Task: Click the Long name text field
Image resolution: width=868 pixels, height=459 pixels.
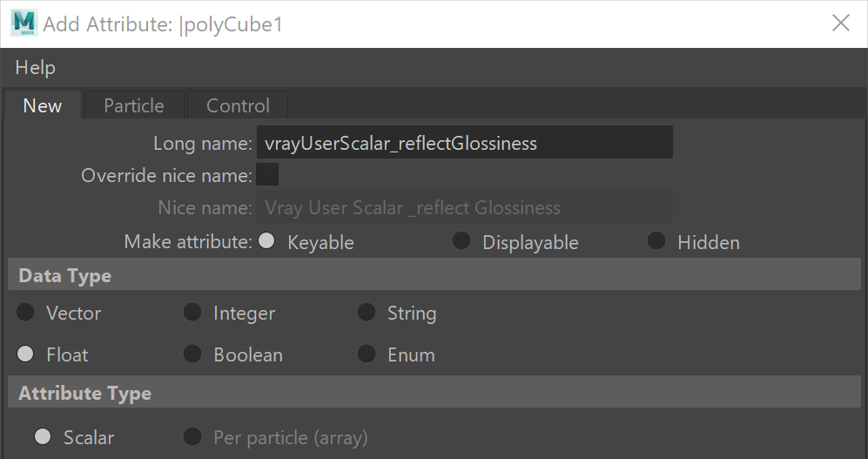Action: coord(464,143)
